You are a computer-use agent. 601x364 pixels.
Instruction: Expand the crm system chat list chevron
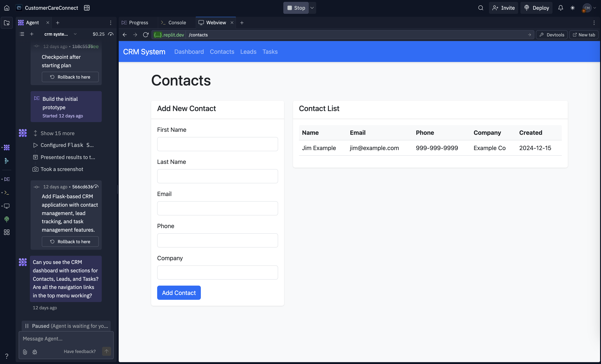[x=75, y=34]
